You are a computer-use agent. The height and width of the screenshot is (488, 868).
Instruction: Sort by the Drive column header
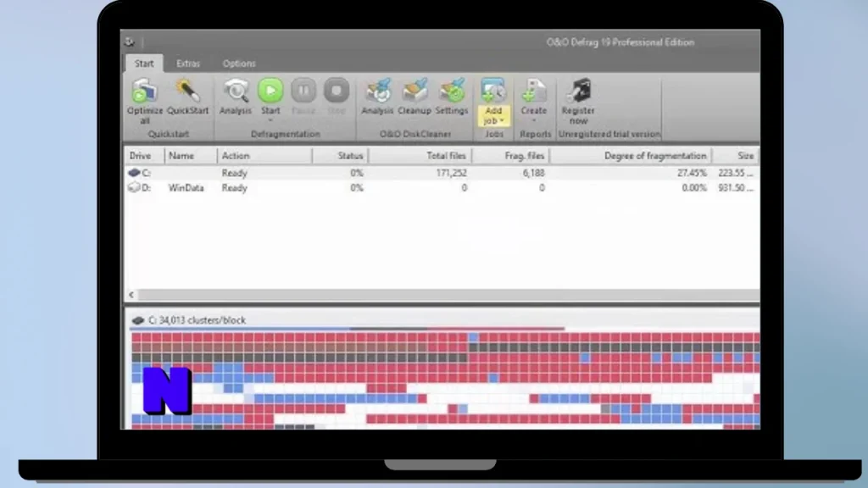(x=144, y=156)
